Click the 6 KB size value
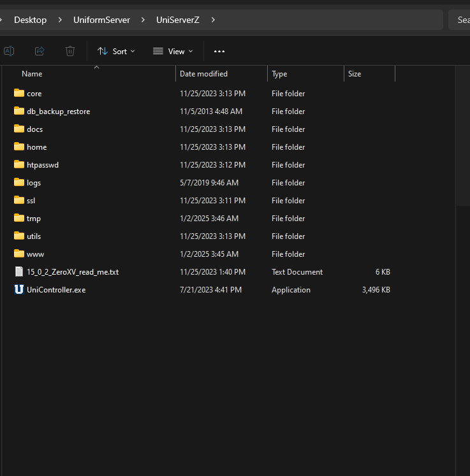Image resolution: width=470 pixels, height=476 pixels. click(383, 272)
